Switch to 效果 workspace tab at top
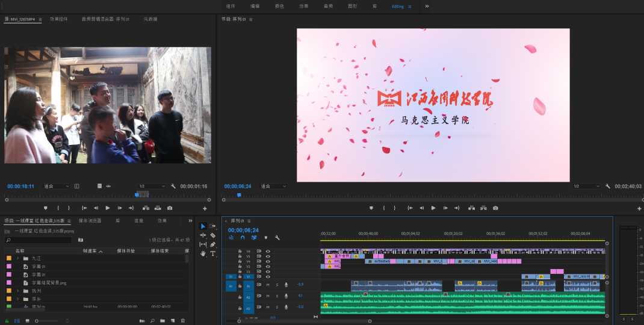This screenshot has width=644, height=325. click(x=303, y=6)
